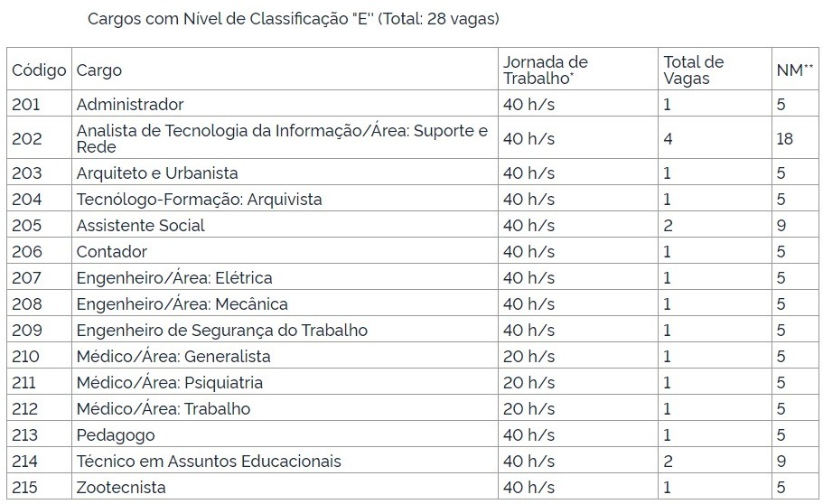This screenshot has height=504, width=823.
Task: Select the Contador cargo cell
Action: 112,251
